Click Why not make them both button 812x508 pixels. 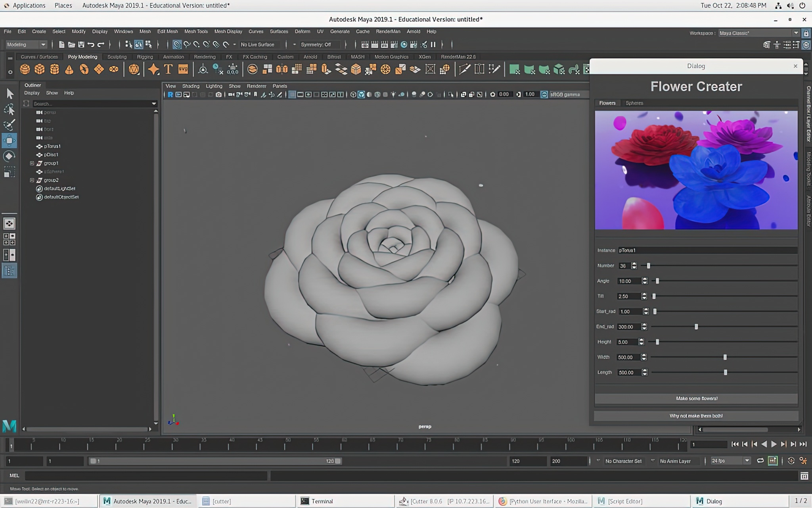(x=696, y=416)
